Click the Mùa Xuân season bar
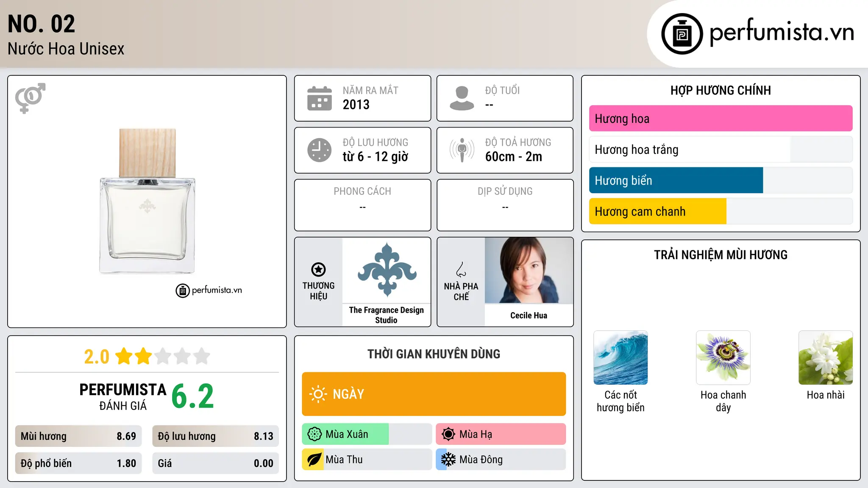 [x=367, y=434]
